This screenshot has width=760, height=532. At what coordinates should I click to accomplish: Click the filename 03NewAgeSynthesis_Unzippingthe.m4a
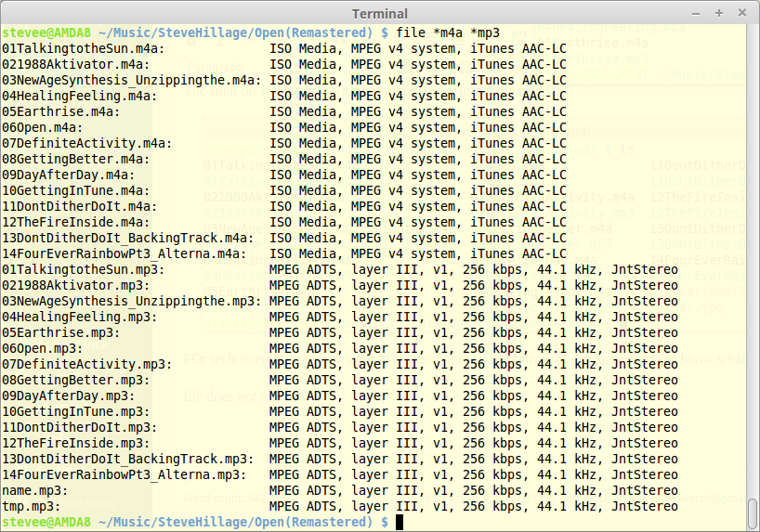pyautogui.click(x=129, y=80)
